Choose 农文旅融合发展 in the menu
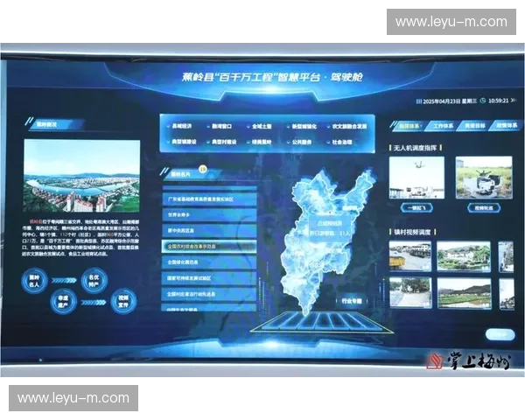The image size is (525, 420). tap(348, 128)
